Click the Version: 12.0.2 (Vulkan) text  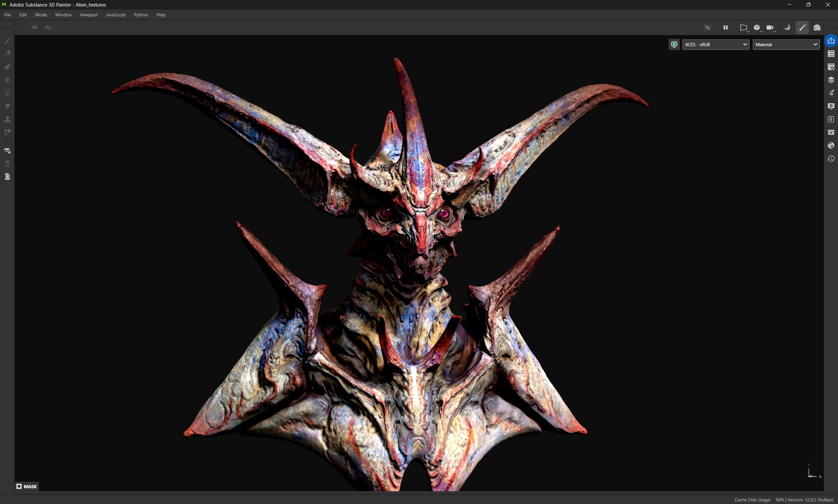[810, 500]
